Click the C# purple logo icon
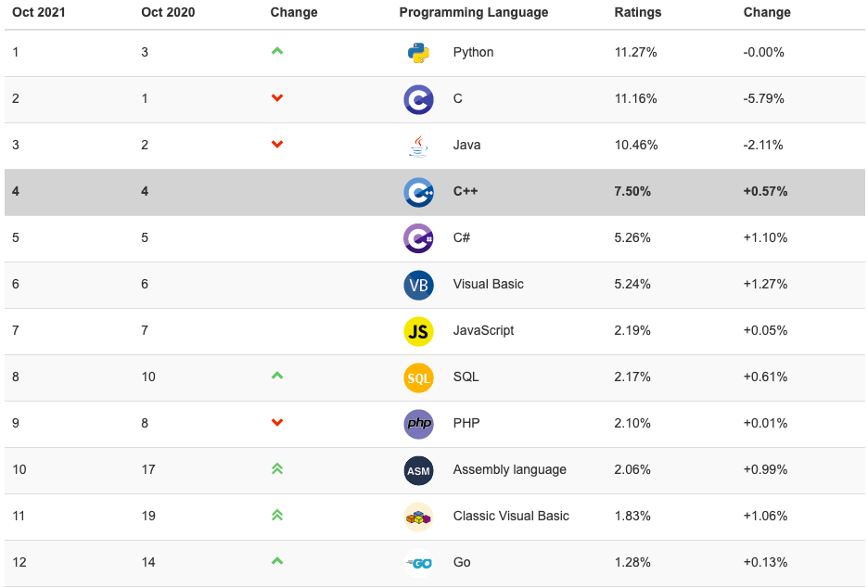The width and height of the screenshot is (868, 588). tap(418, 238)
